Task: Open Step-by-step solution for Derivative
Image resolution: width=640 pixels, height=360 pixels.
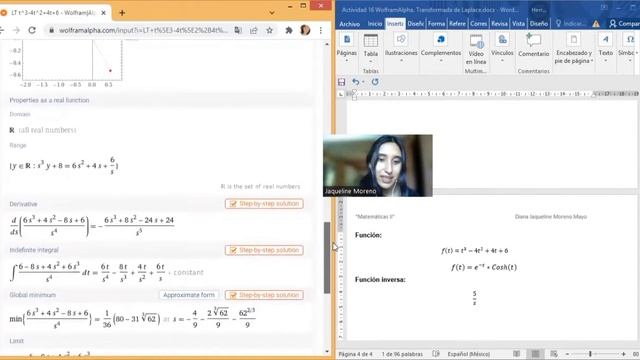Action: (264, 204)
